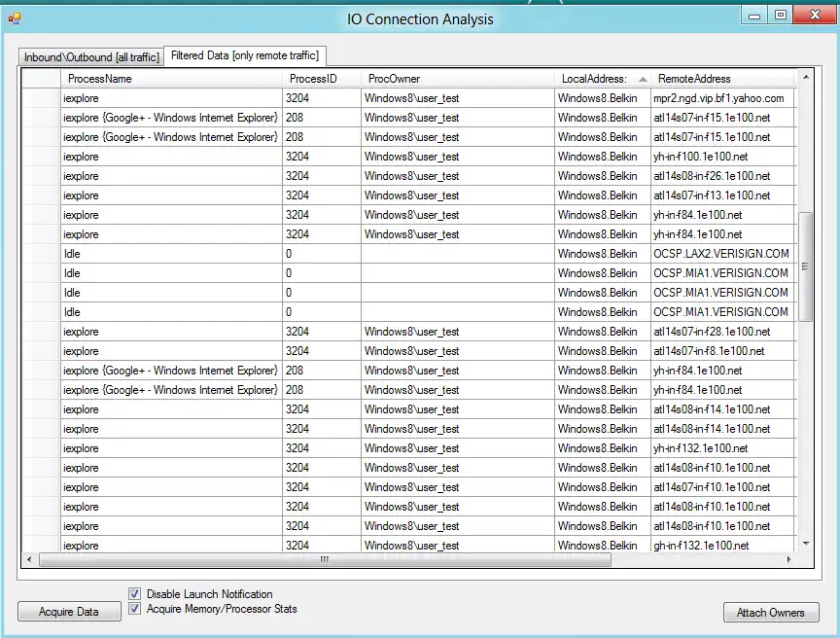Click the vertical scrollbar down arrow
The height and width of the screenshot is (638, 840).
tap(806, 544)
